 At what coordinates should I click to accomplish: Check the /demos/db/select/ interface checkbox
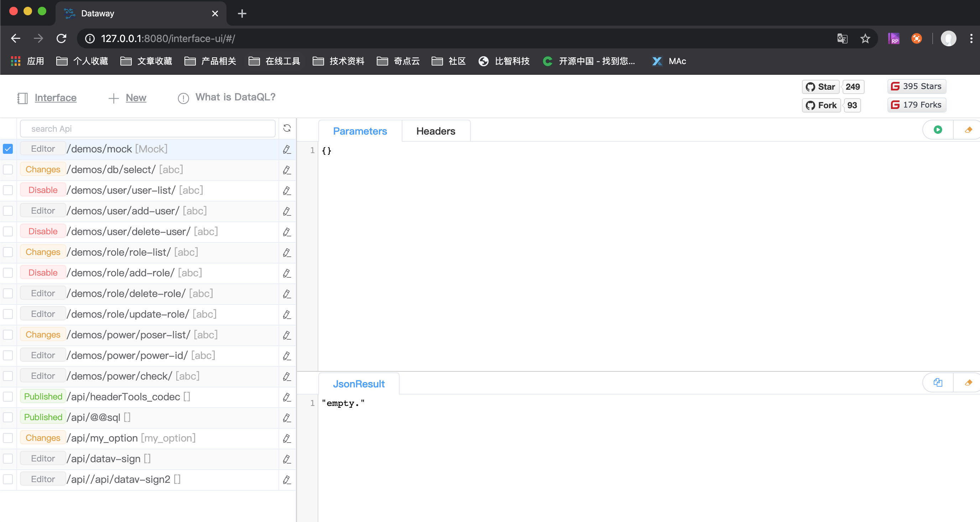point(8,170)
